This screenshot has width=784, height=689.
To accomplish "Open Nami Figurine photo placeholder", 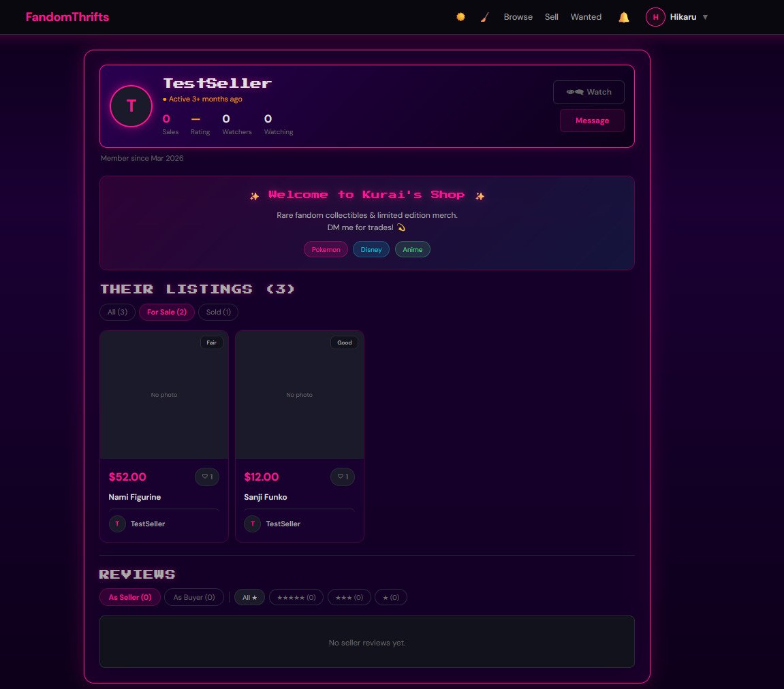I will click(x=164, y=395).
